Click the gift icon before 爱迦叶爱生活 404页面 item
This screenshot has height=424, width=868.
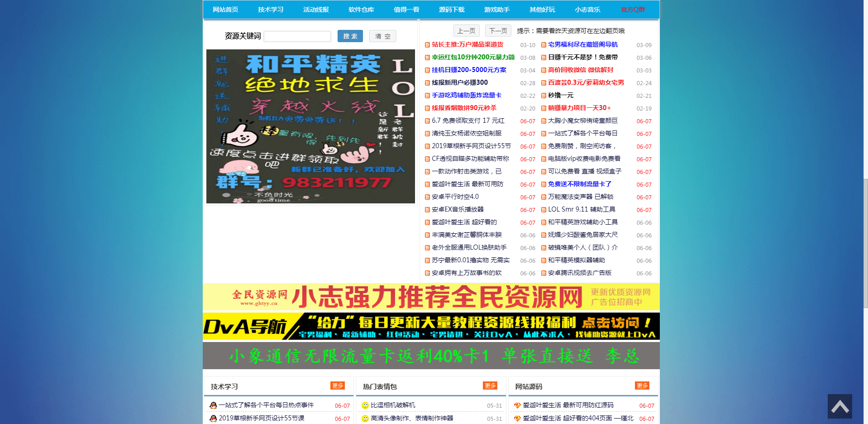click(517, 419)
